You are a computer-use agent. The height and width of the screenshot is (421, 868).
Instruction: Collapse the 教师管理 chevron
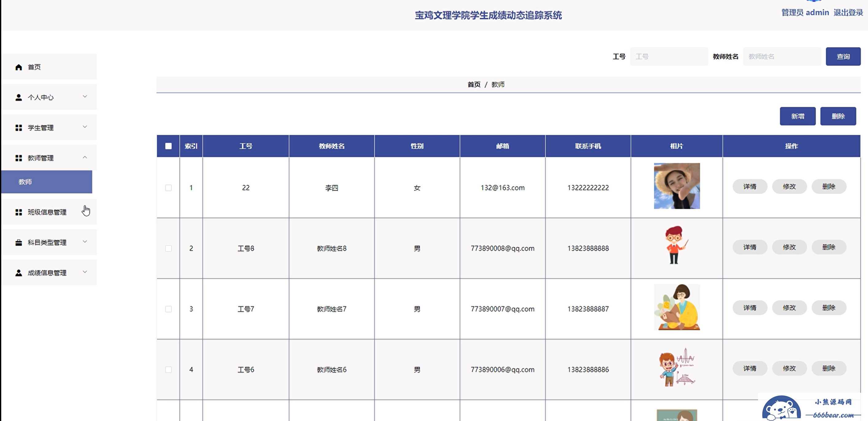[x=85, y=157]
